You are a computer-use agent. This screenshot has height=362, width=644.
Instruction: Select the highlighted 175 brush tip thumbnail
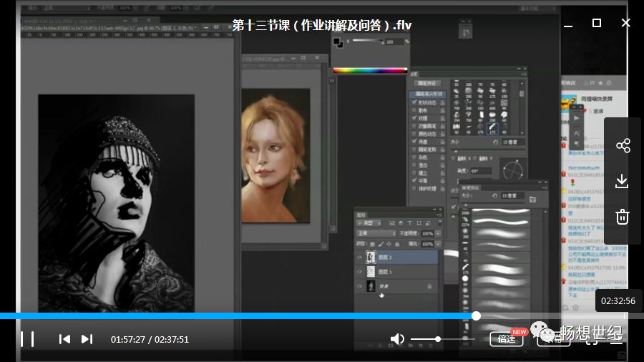[x=492, y=128]
